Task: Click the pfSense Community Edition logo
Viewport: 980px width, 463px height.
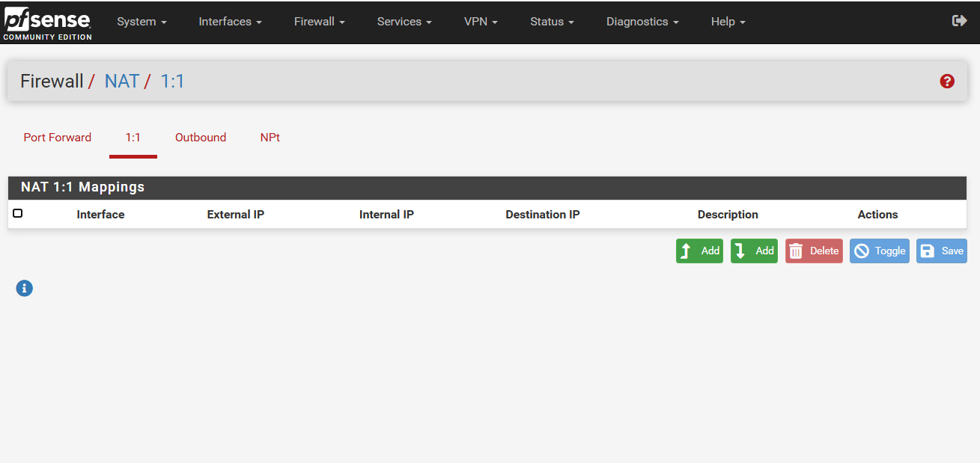Action: point(47,22)
